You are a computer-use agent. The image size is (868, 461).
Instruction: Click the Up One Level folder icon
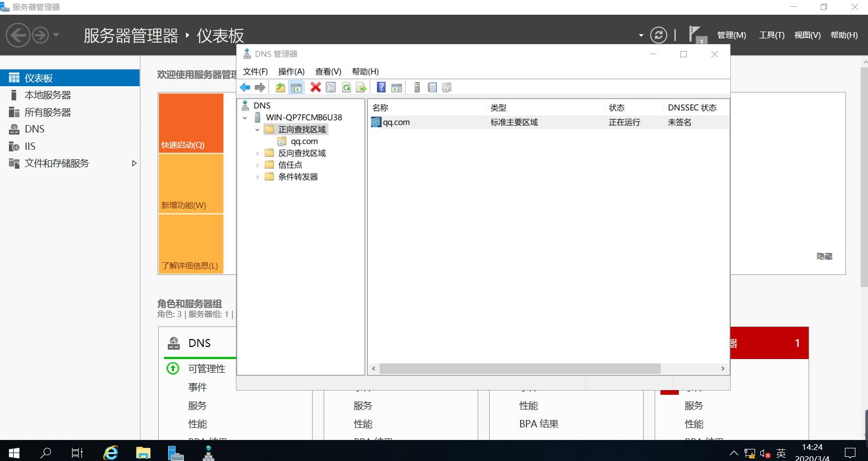(281, 87)
